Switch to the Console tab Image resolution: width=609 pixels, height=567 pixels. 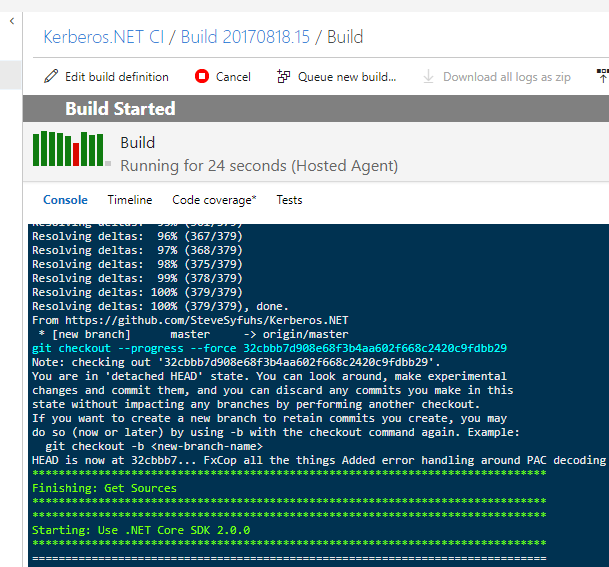pos(65,200)
